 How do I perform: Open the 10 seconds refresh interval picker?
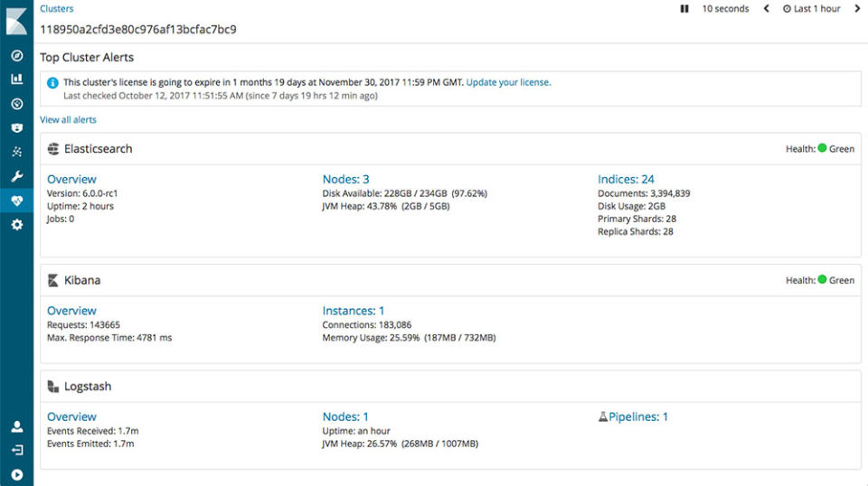[725, 9]
